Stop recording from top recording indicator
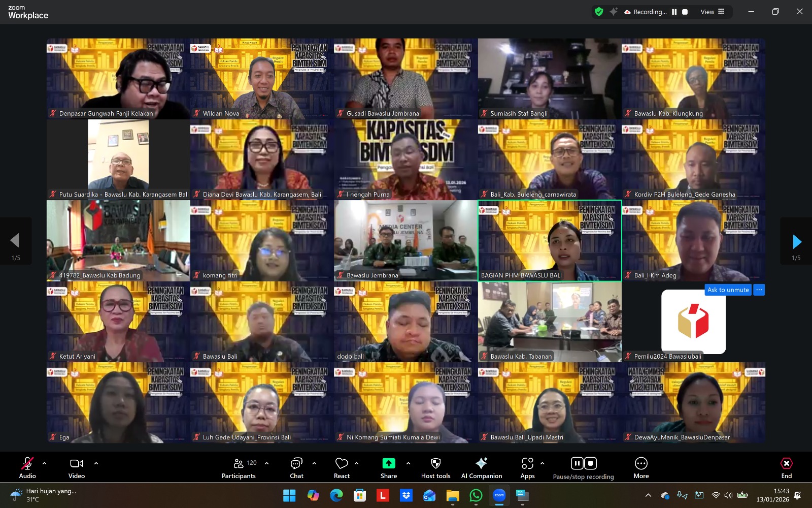 [x=685, y=12]
